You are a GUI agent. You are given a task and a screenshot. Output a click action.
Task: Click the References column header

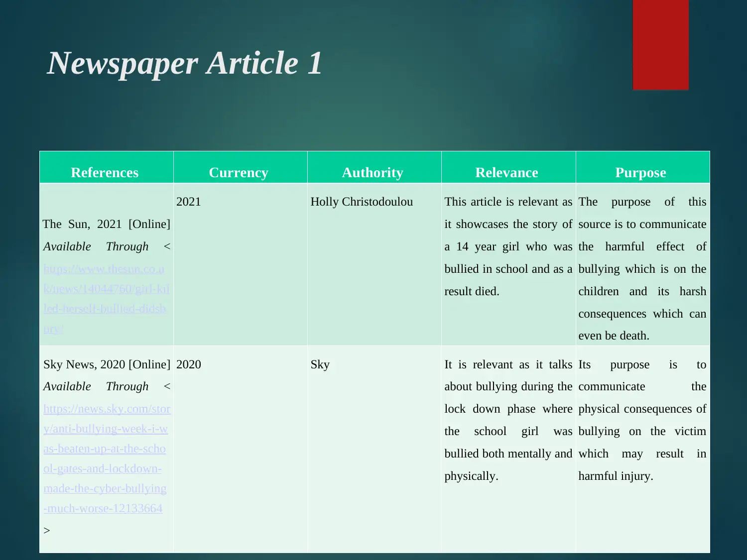[x=107, y=167]
